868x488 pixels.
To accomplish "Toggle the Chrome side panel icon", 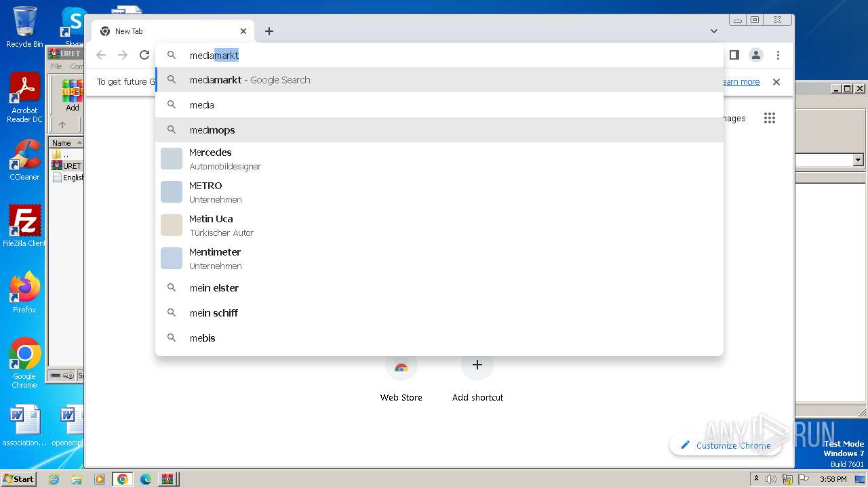I will (x=734, y=55).
